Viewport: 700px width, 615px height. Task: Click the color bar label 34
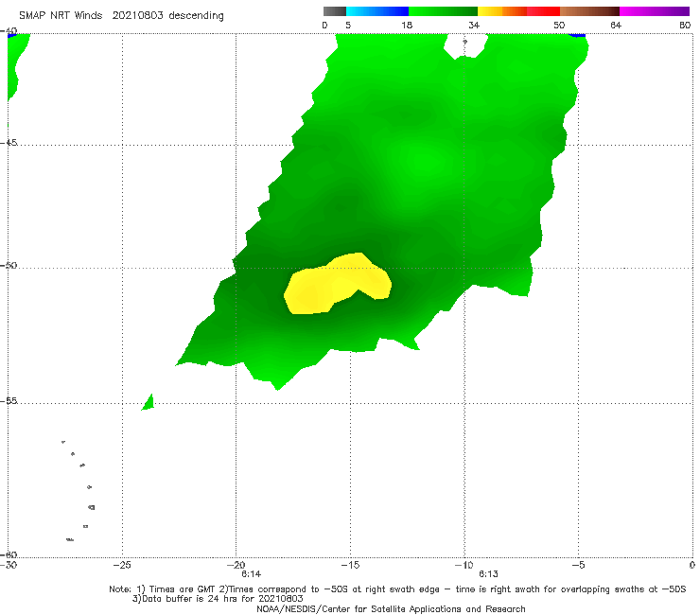pyautogui.click(x=474, y=25)
